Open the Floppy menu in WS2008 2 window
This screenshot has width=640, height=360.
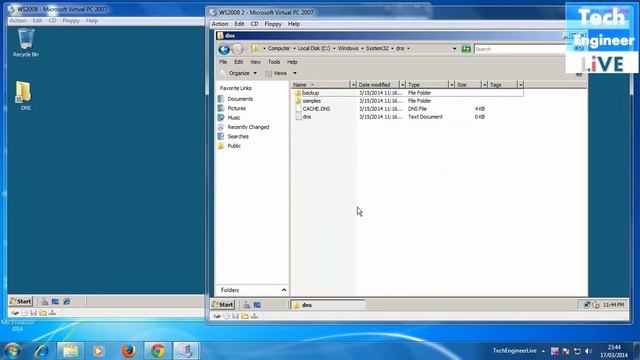coord(273,24)
